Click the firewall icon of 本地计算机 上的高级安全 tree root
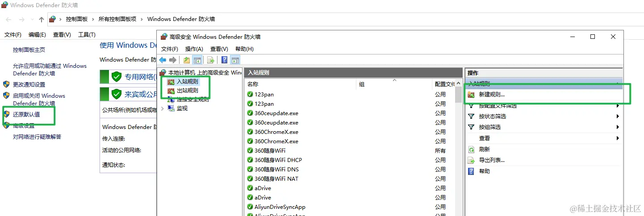The image size is (644, 216). click(163, 72)
